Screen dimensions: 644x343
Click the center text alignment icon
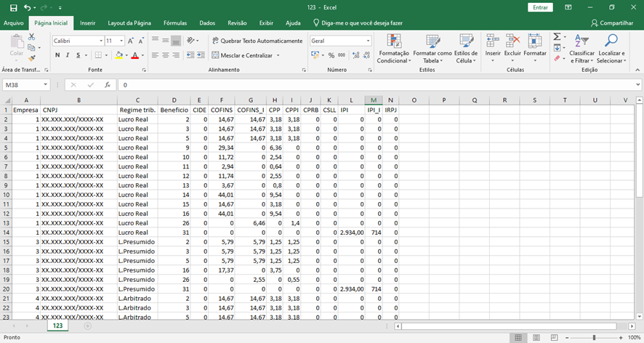166,55
